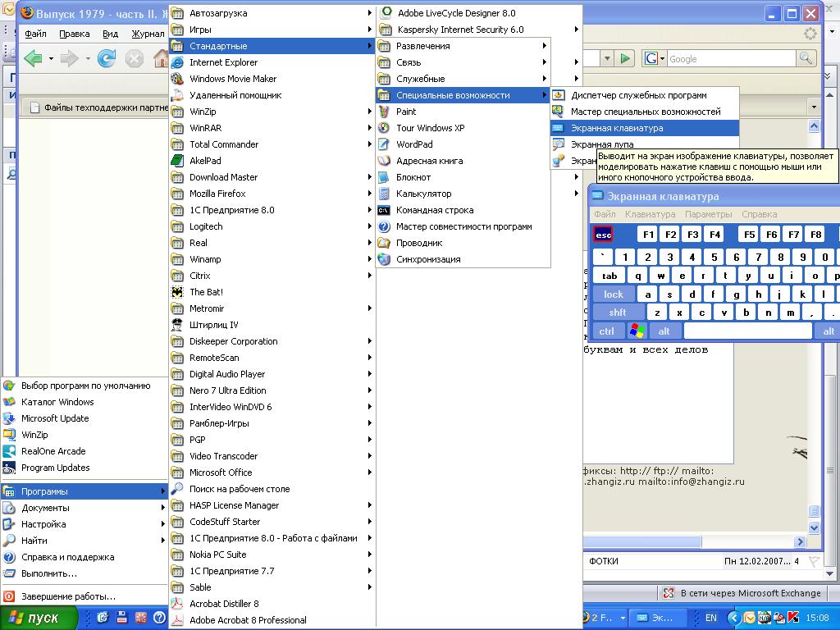Open RealOne Arcade in the Start menu
Screen dimensions: 840x630
[84, 451]
